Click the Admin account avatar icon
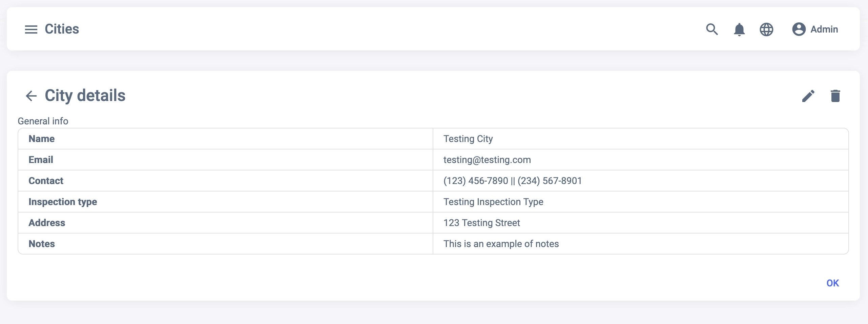The image size is (868, 324). tap(799, 29)
